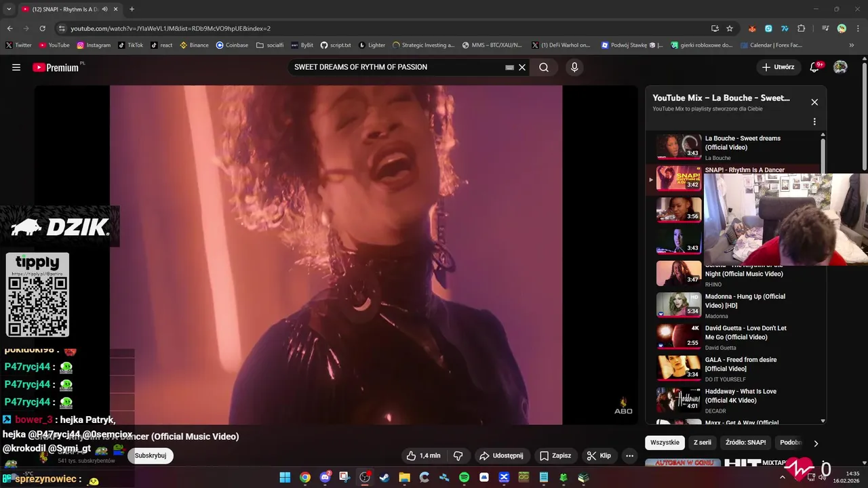Open the YouTube account avatar menu
Screen dimensions: 868x488
840,67
